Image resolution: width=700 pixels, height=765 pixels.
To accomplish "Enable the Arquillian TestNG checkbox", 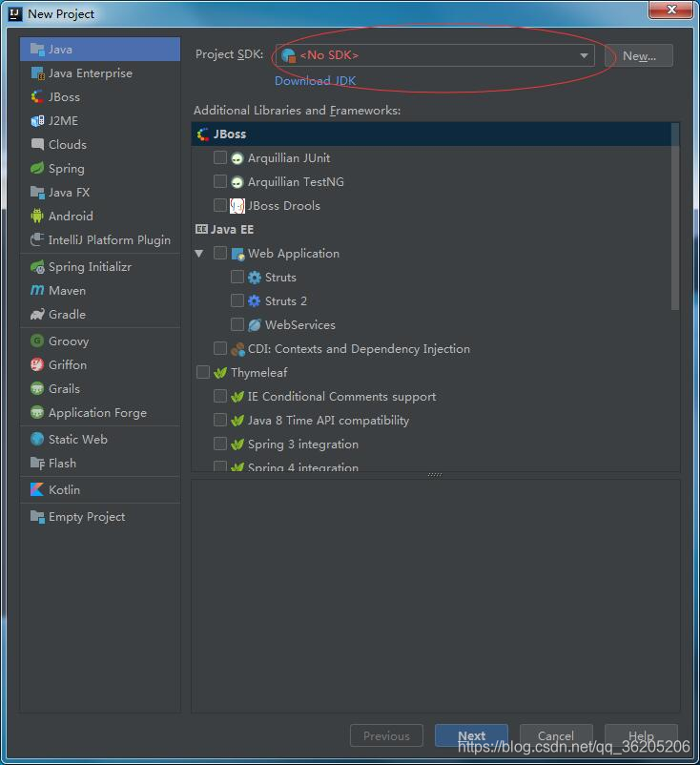I will pos(220,181).
